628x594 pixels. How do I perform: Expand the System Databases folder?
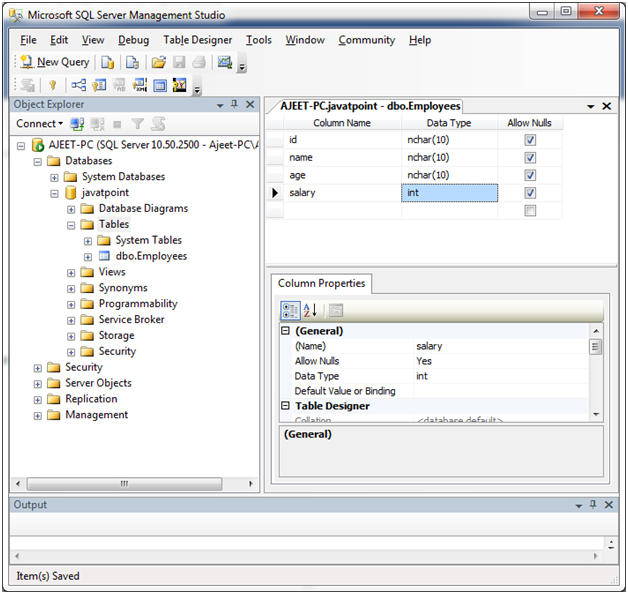pos(54,177)
